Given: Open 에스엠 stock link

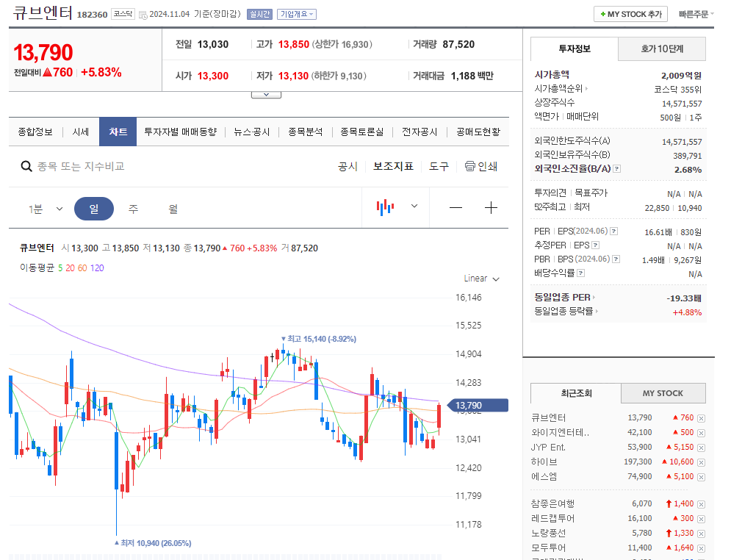Looking at the screenshot, I should tap(544, 476).
